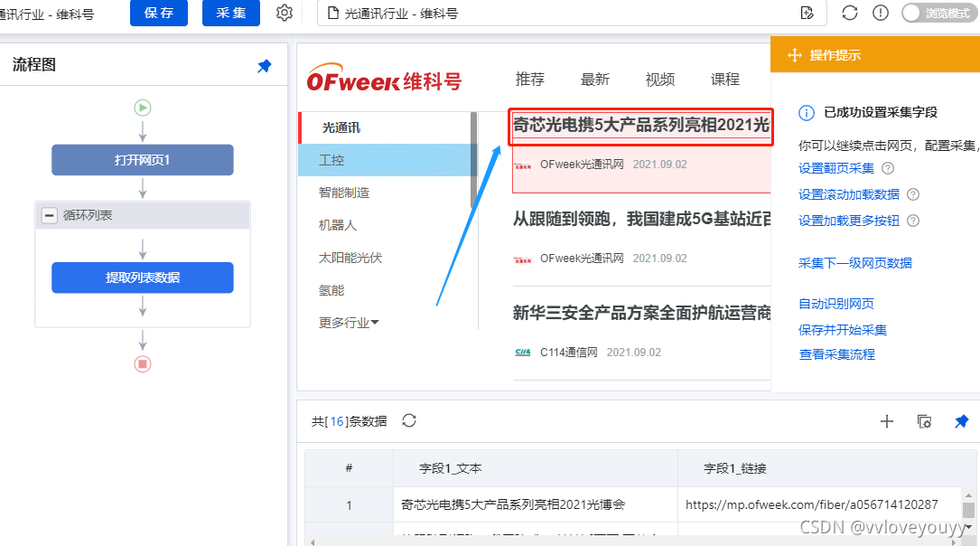Add a new field with plus icon
The width and height of the screenshot is (980, 546).
[x=886, y=421]
